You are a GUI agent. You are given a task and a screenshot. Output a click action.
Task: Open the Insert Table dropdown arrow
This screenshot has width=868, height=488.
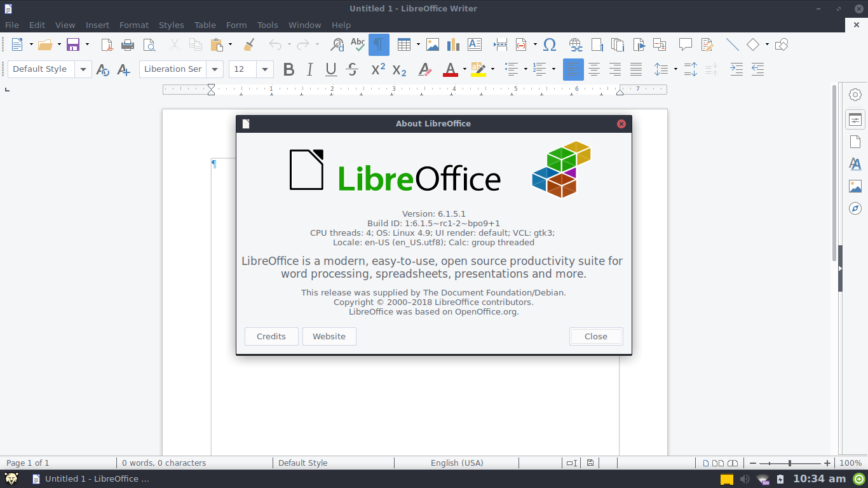point(418,44)
